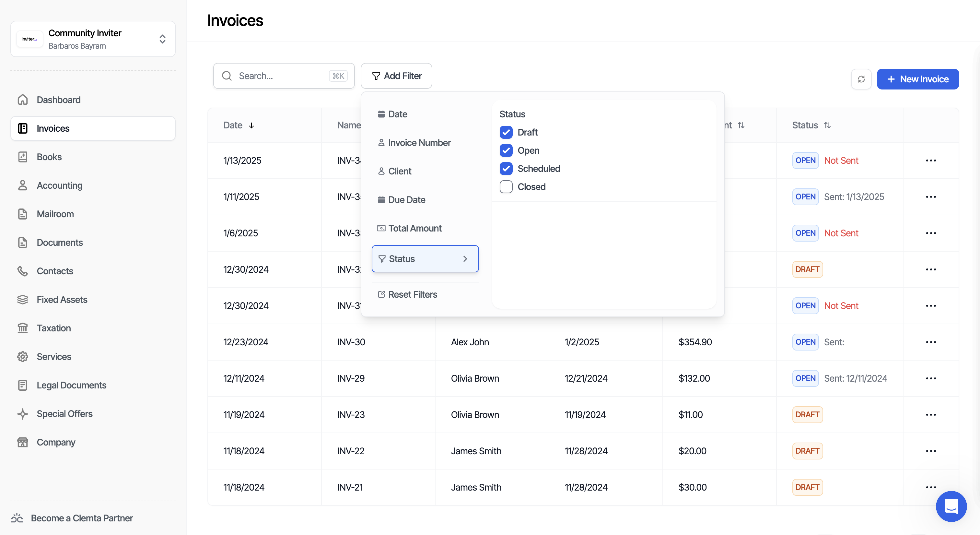
Task: Click the DRAFT badge on INV-21 row
Action: (x=807, y=487)
